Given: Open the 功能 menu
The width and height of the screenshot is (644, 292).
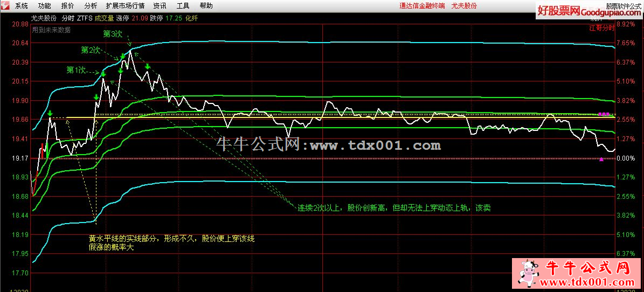Looking at the screenshot, I should coord(45,6).
